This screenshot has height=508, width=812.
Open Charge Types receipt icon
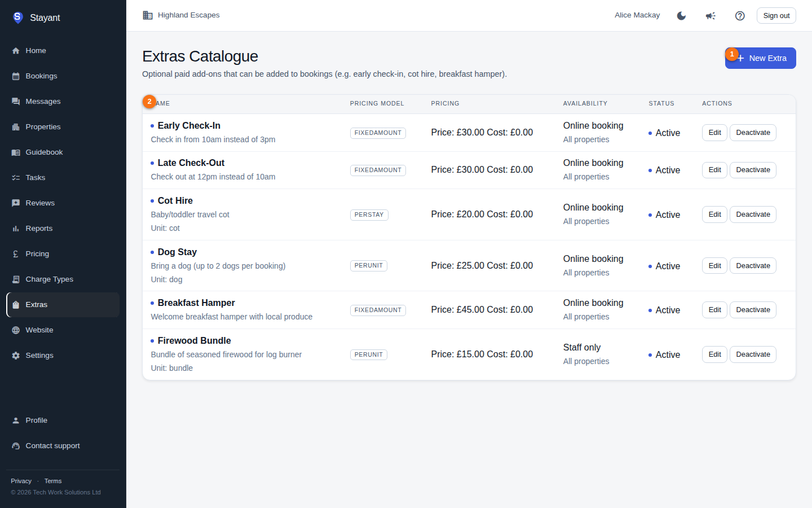16,279
